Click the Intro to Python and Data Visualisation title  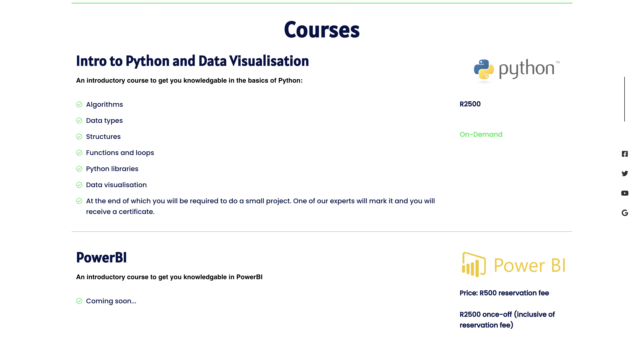tap(192, 61)
